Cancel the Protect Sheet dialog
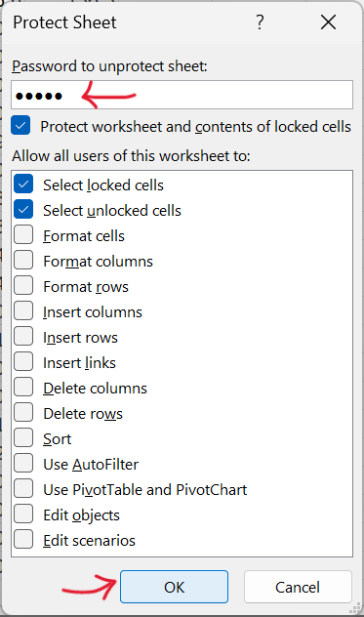Screen dimensions: 364x617 point(298,587)
